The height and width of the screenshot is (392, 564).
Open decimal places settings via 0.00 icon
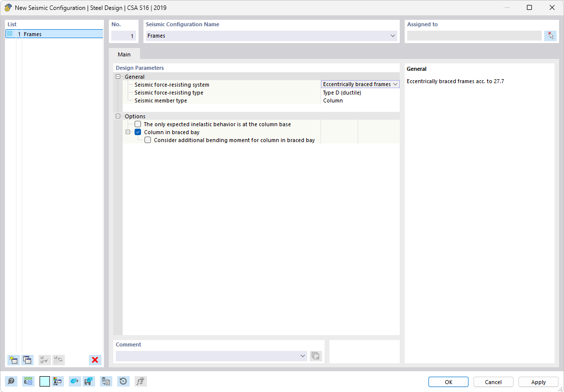[x=29, y=381]
